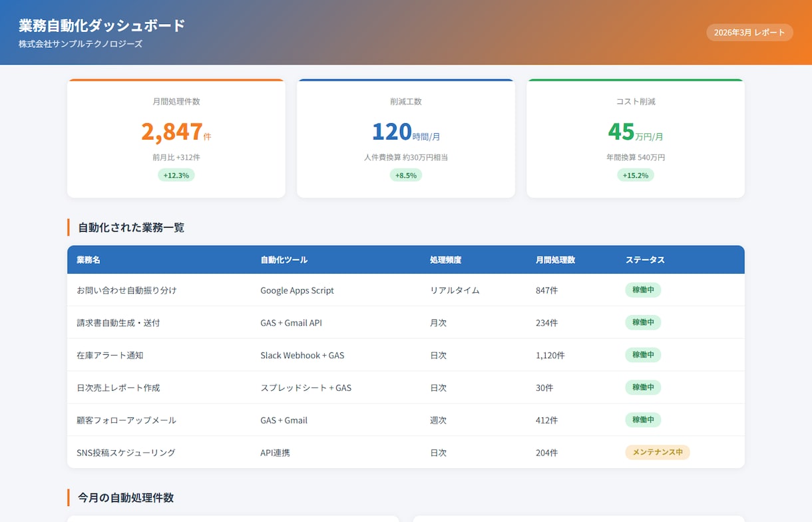
Task: Select the 日次売上レポート作成 row name
Action: (x=118, y=388)
